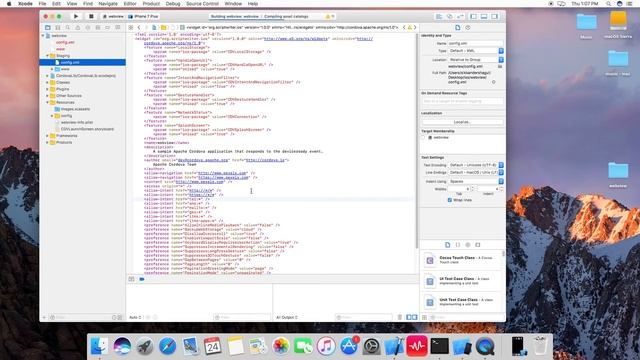Open the All Output console selector

click(287, 317)
